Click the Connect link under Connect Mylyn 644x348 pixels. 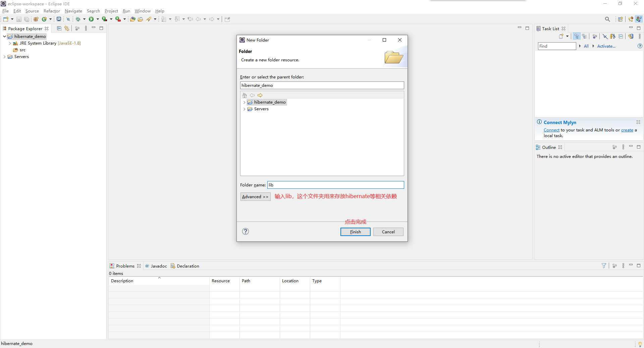tap(551, 130)
